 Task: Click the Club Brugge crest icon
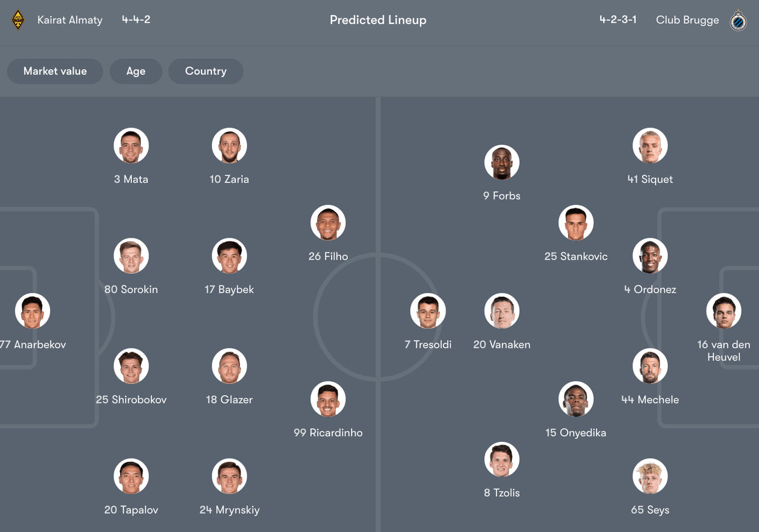coord(738,21)
